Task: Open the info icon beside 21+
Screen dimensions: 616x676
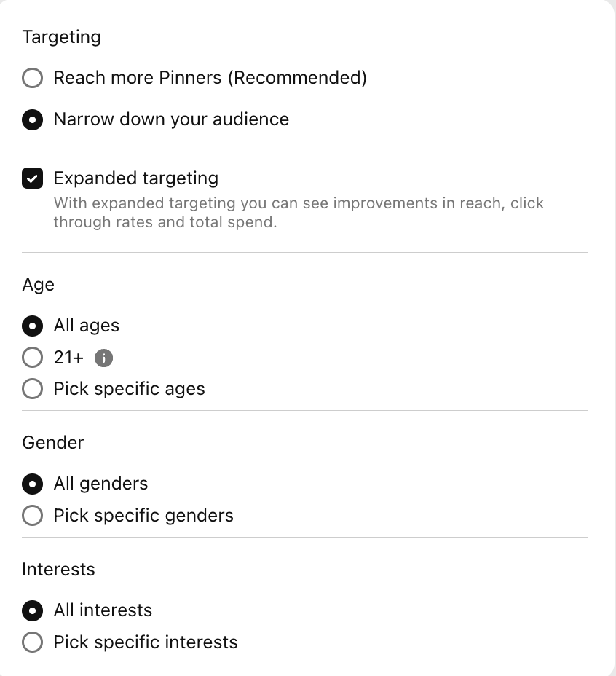Action: pos(103,358)
